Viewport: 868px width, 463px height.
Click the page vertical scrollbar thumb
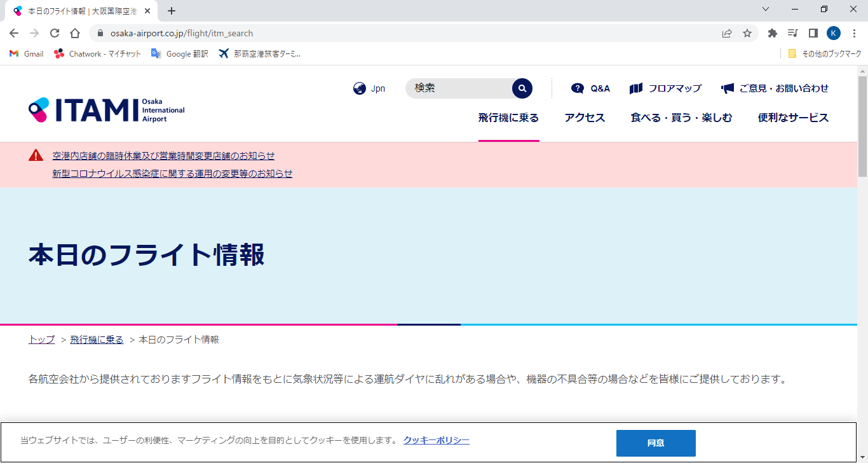(x=862, y=126)
